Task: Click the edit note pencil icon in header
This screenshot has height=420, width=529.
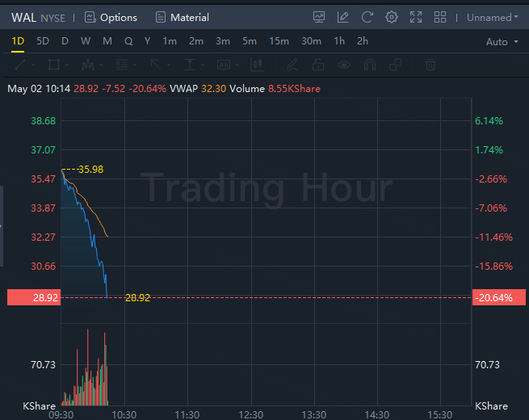Action: (x=343, y=17)
